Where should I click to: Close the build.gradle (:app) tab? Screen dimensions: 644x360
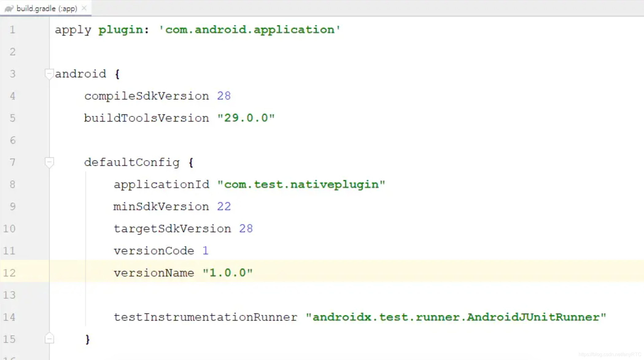[84, 8]
